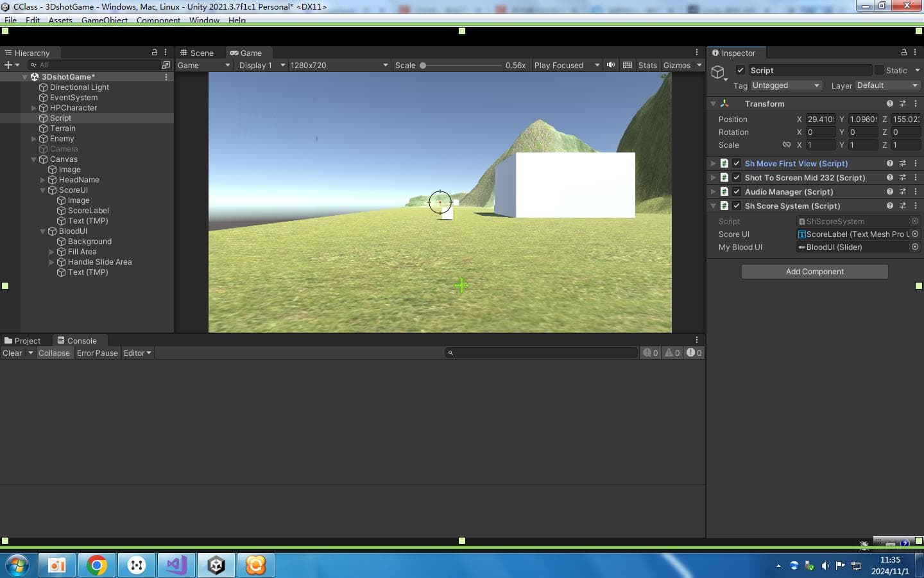Toggle Console info message filter

[651, 353]
